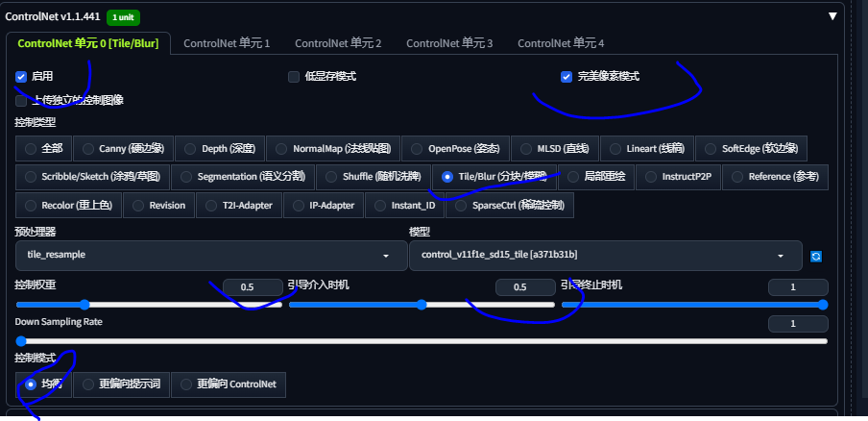Click the refresh models icon
The image size is (868, 421).
point(816,256)
